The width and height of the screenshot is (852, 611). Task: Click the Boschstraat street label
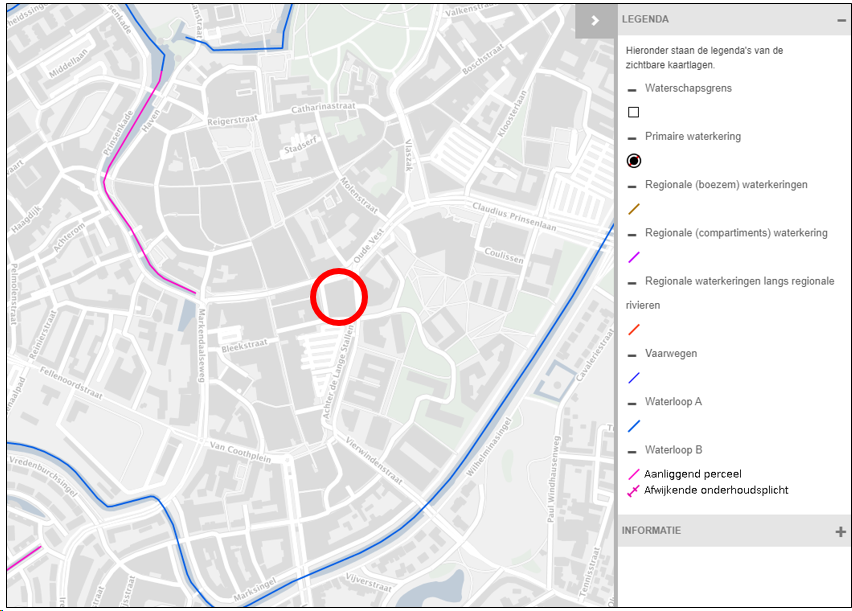(x=483, y=60)
